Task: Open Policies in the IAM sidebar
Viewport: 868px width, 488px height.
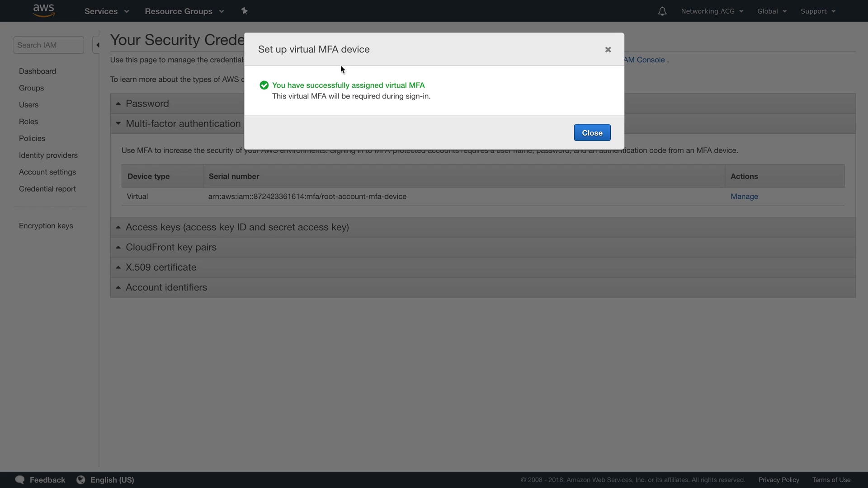Action: (32, 138)
